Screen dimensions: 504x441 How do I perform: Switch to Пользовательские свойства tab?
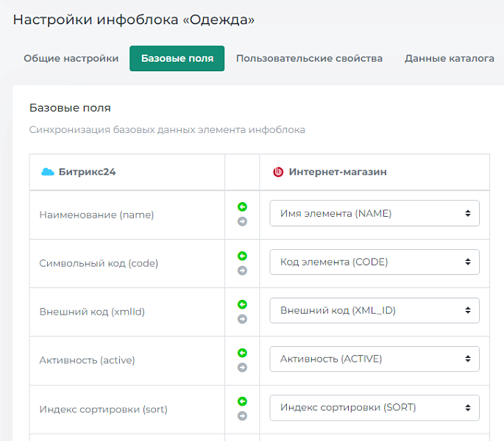309,59
